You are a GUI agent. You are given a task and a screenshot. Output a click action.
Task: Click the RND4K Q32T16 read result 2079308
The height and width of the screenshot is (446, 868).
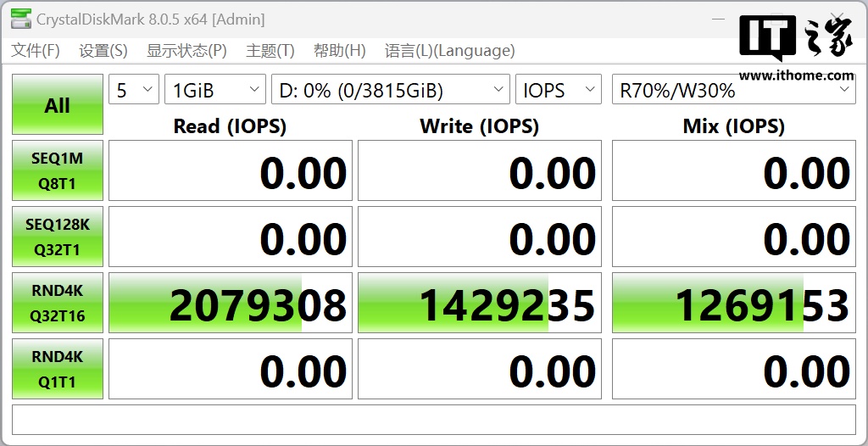(231, 304)
